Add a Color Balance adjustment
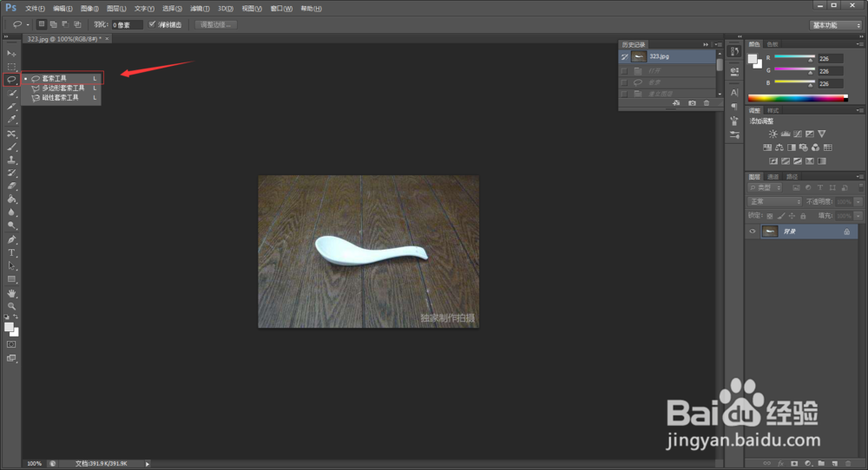The width and height of the screenshot is (868, 470). tap(779, 147)
